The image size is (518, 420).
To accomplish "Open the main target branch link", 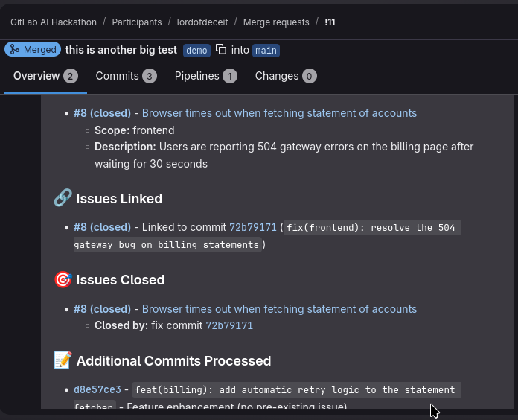I will coord(266,51).
